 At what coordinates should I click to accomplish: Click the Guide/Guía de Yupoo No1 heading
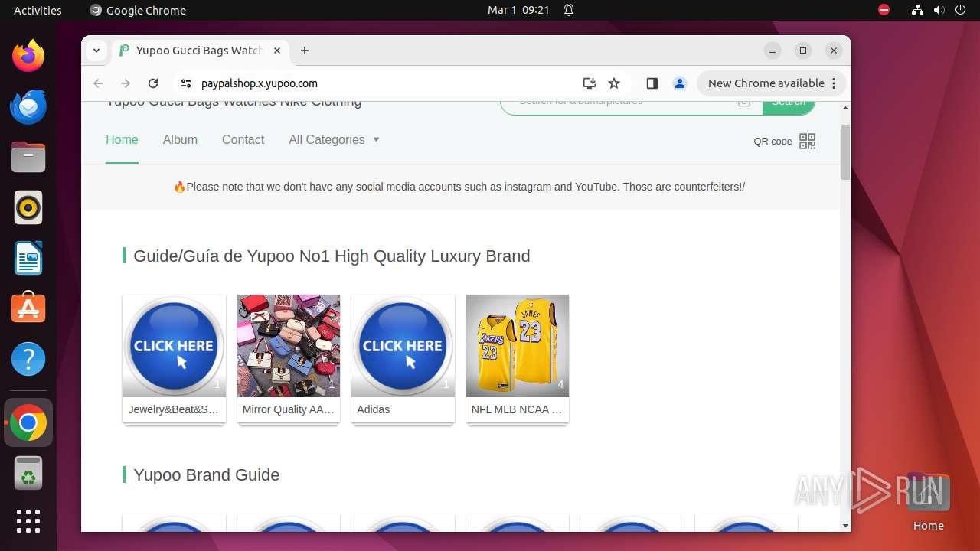332,256
